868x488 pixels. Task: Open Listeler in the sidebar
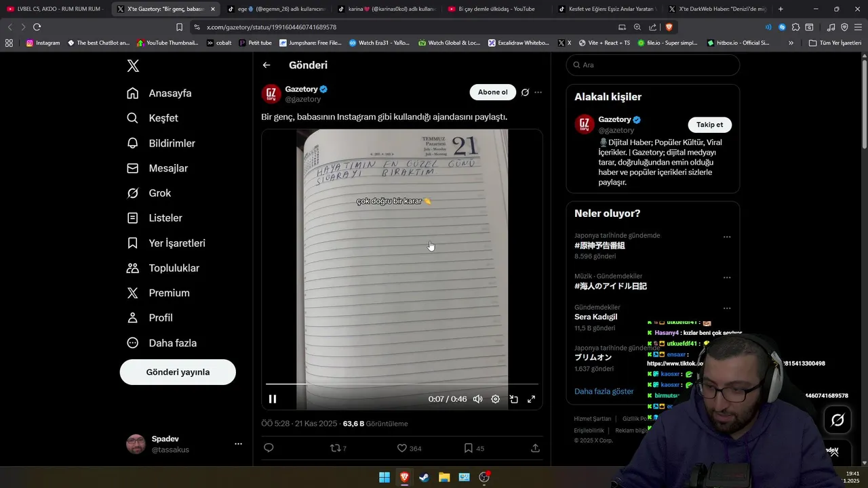(x=155, y=218)
